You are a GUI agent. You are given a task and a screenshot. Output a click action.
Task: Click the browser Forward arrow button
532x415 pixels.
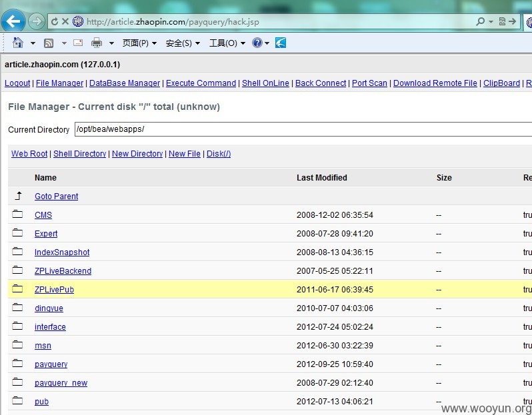[36, 22]
